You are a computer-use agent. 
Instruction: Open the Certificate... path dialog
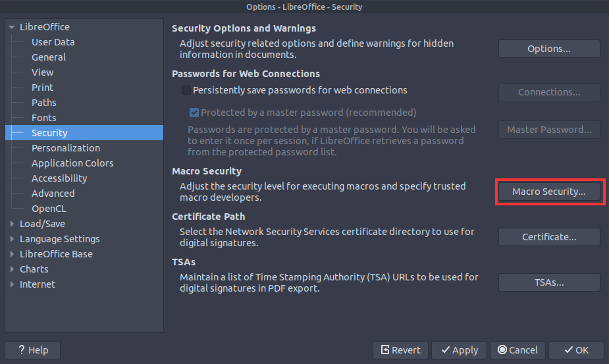pos(549,237)
